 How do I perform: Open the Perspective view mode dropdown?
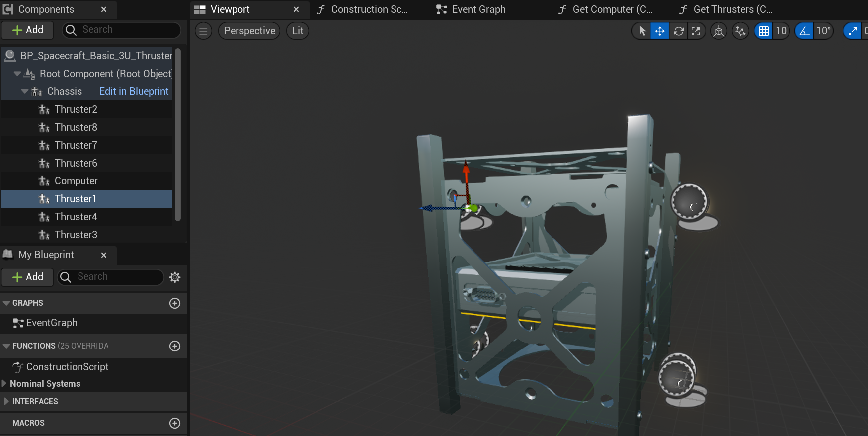(249, 31)
